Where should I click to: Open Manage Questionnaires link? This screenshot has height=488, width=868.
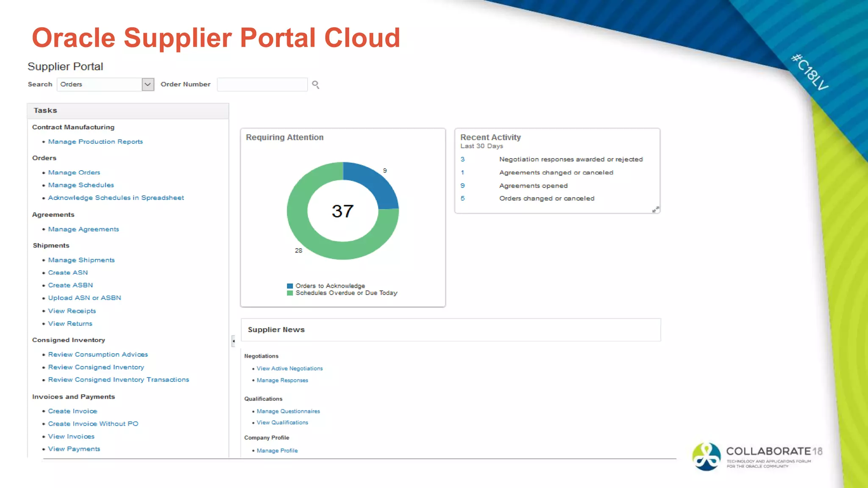click(x=288, y=411)
